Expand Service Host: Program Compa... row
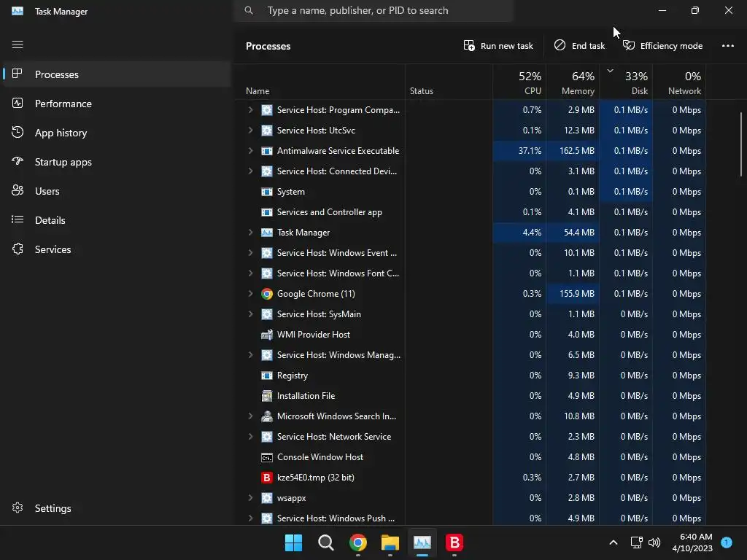747x560 pixels. 251,110
